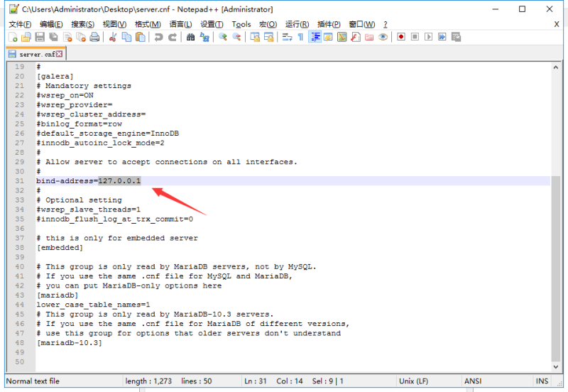Viewport: 568px width, 392px height.
Task: Open the 格式(M) menu
Action: pyautogui.click(x=148, y=24)
